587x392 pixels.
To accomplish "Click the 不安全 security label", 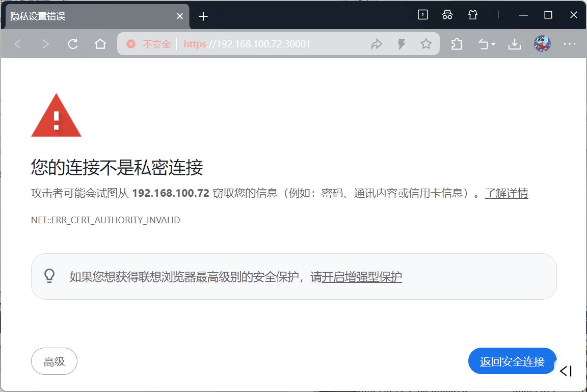I will click(x=156, y=44).
